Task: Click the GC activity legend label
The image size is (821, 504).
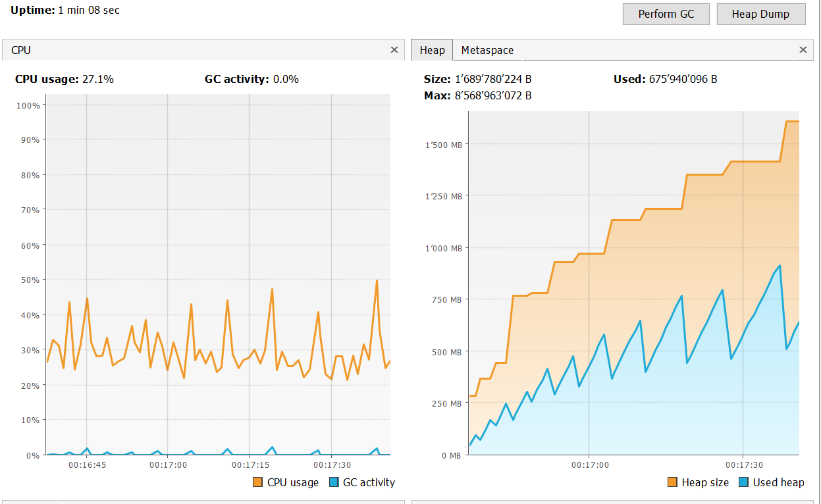Action: 369,482
